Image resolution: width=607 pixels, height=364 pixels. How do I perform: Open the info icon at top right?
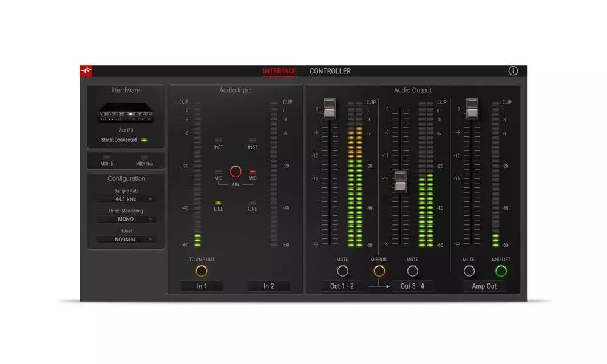tap(513, 71)
